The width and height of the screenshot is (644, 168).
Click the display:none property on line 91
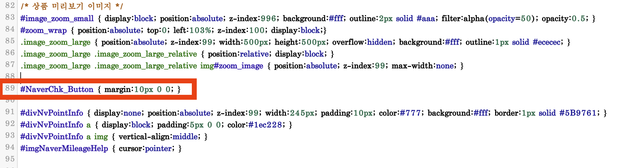[x=117, y=113]
